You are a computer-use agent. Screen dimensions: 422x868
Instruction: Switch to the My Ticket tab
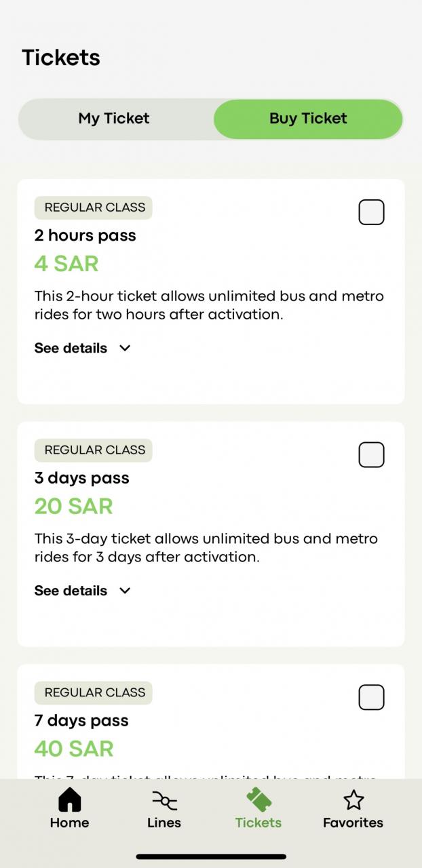[x=114, y=119]
